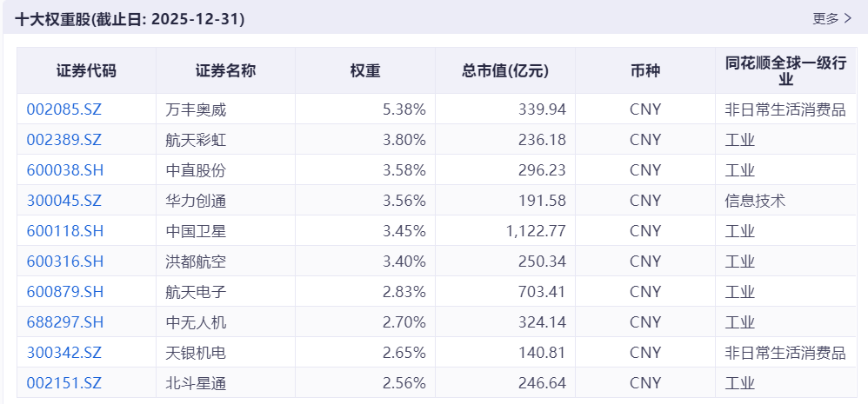Viewport: 868px width, 404px height.
Task: Open the 600316.SH code link
Action: 65,262
